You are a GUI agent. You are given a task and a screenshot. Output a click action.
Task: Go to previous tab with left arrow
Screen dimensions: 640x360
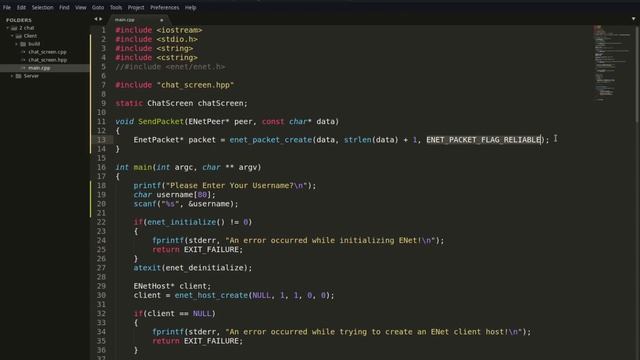tap(96, 19)
